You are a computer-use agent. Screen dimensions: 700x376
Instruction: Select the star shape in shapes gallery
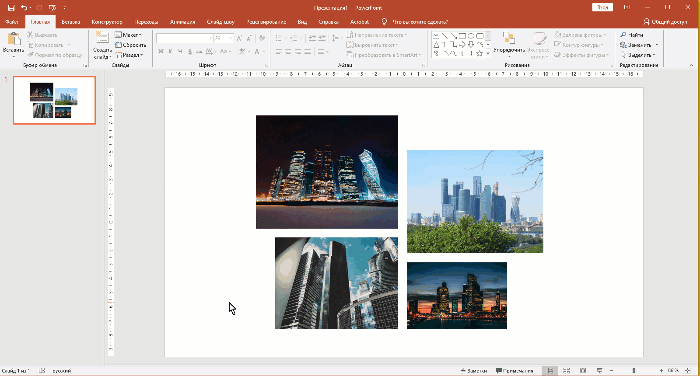pyautogui.click(x=479, y=54)
